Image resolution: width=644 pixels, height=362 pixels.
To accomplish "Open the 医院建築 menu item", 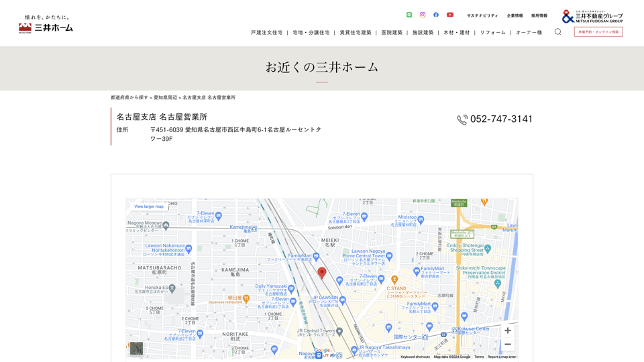I will click(392, 32).
